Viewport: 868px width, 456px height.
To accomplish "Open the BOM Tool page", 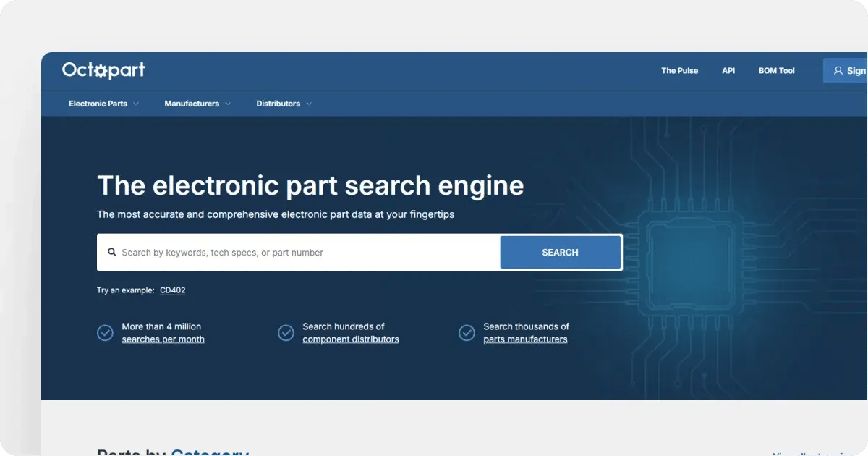I will (776, 70).
